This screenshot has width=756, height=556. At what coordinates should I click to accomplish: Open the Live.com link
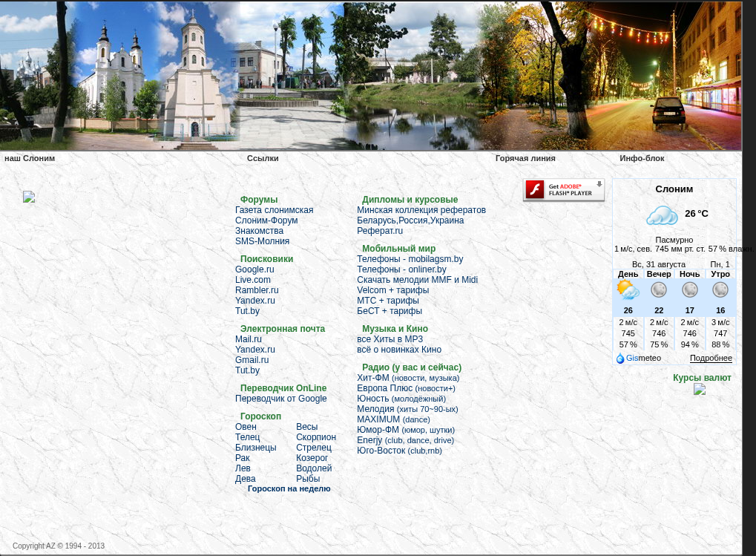pyautogui.click(x=253, y=280)
